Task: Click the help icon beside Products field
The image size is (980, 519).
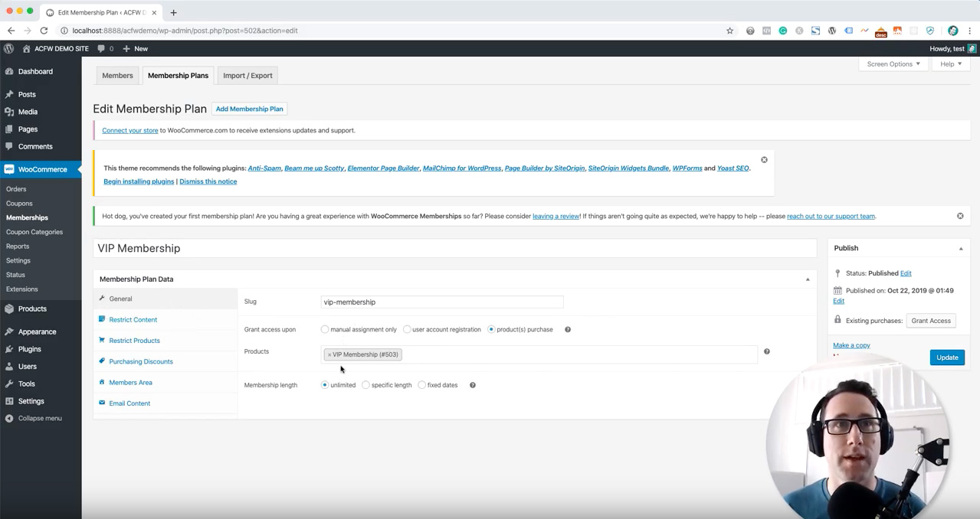Action: point(766,351)
